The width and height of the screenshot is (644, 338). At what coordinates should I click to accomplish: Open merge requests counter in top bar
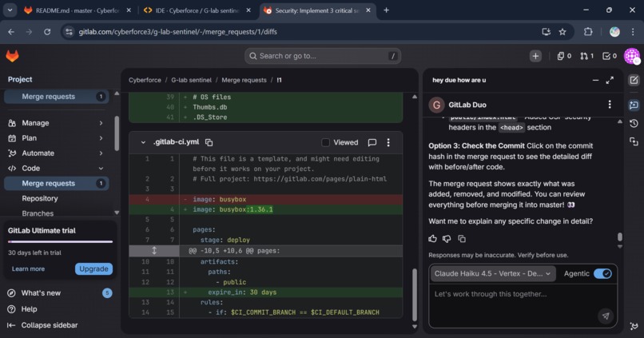point(587,56)
